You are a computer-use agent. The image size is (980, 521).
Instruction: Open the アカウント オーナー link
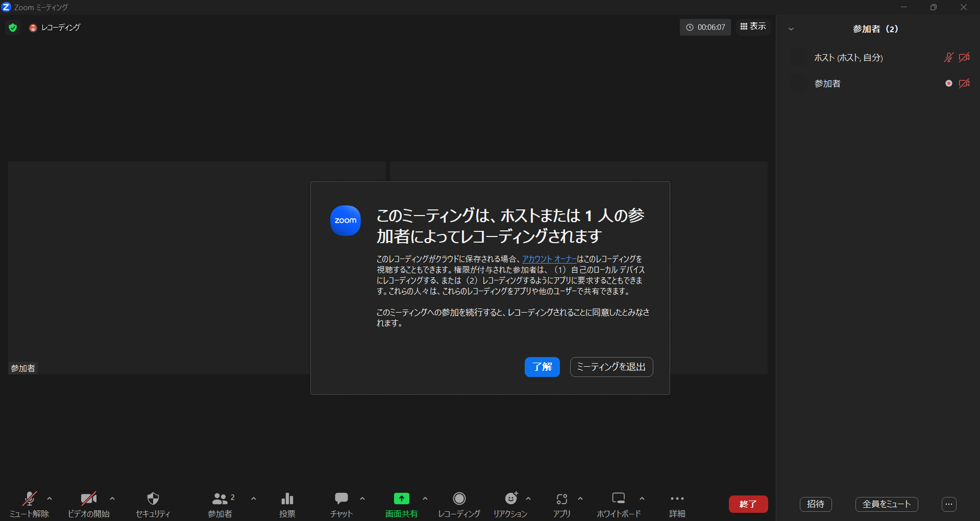coord(549,259)
